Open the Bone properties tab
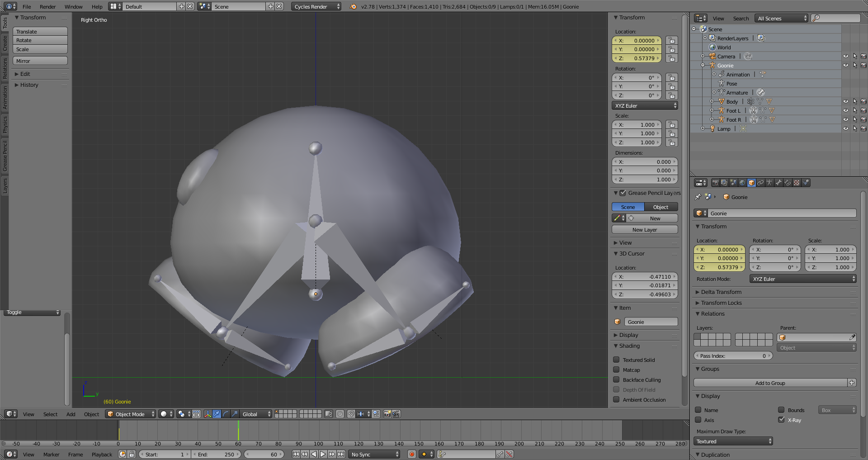The height and width of the screenshot is (460, 868). [778, 183]
